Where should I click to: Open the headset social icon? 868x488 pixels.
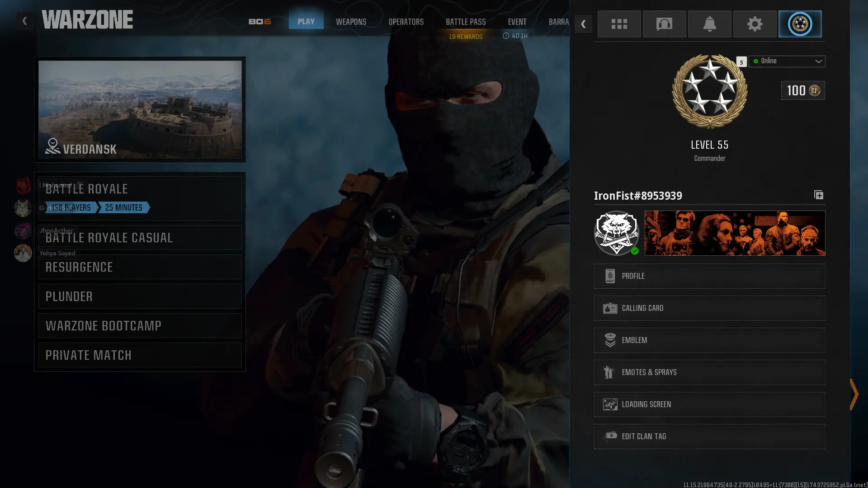pyautogui.click(x=664, y=24)
